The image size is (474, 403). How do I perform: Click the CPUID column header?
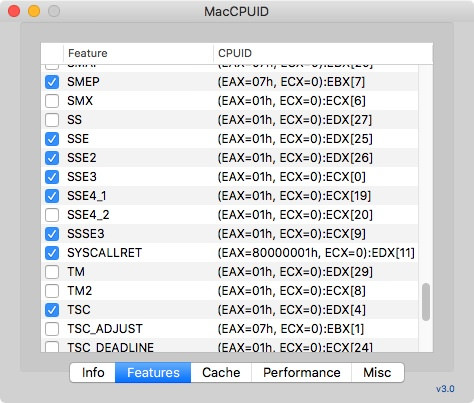tap(323, 53)
